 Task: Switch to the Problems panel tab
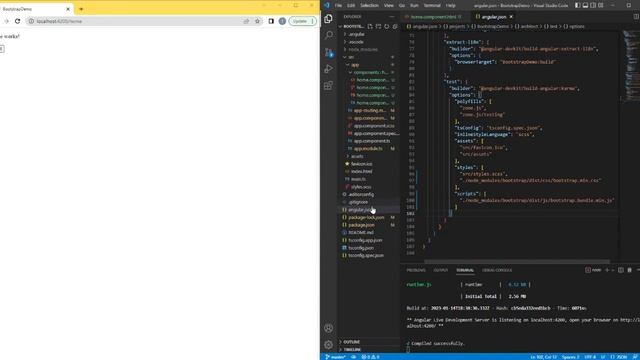[x=416, y=270]
